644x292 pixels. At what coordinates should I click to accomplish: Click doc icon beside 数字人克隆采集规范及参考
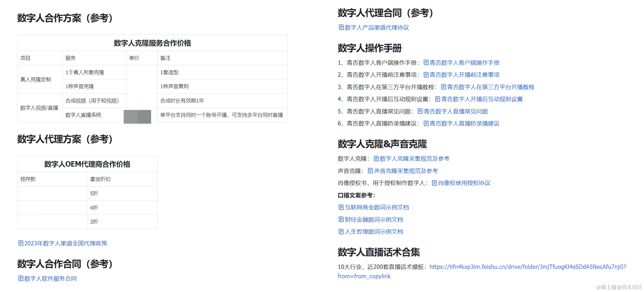coord(376,158)
